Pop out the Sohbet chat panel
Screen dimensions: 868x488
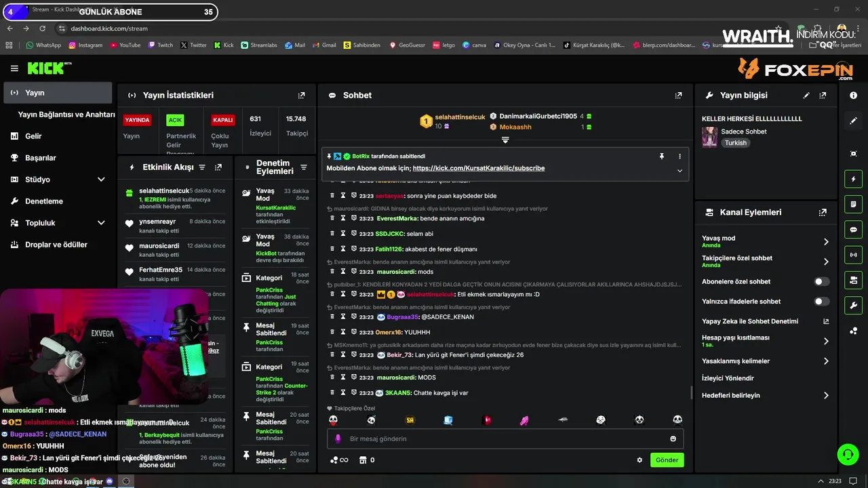(x=678, y=96)
